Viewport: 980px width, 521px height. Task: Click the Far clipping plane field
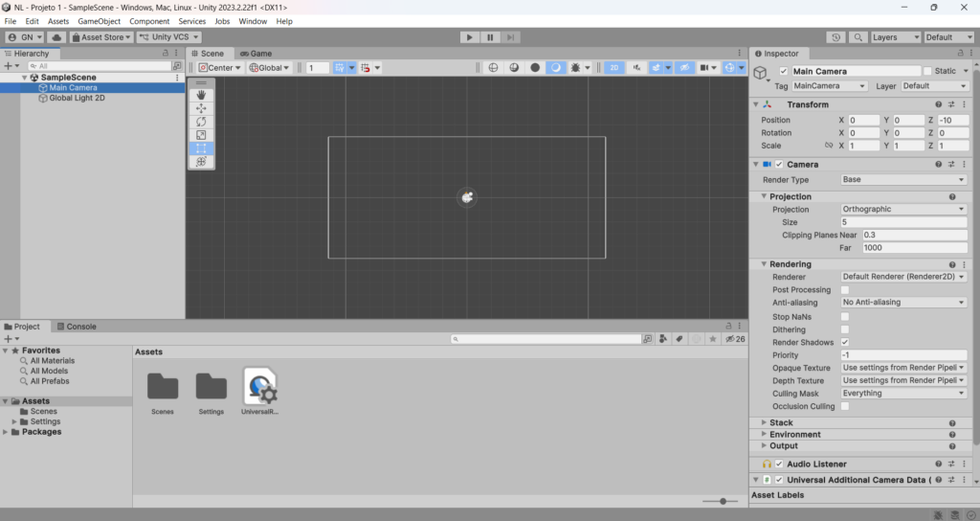[x=914, y=248]
